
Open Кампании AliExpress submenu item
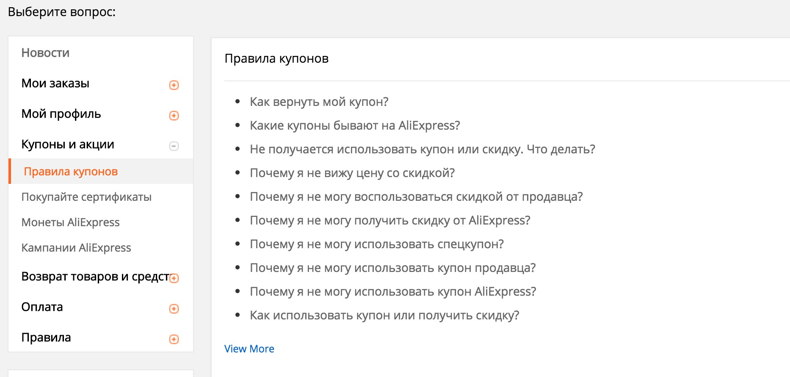point(76,248)
